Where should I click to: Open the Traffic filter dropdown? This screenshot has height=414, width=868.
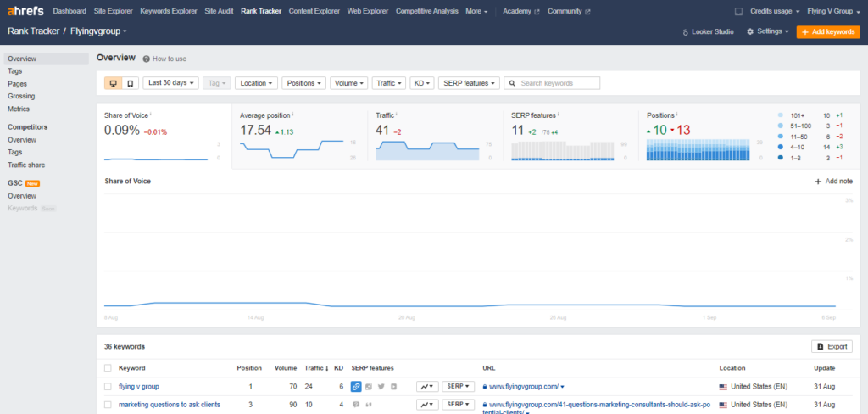[x=389, y=83]
